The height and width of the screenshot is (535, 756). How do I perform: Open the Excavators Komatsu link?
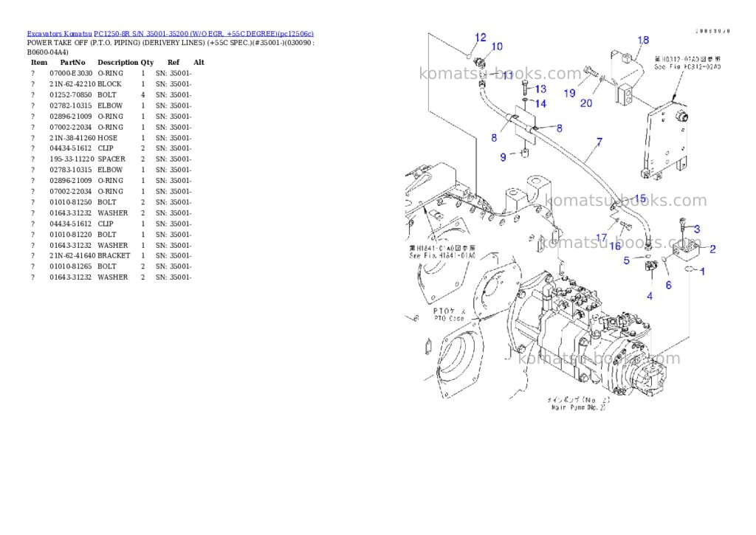pos(59,34)
